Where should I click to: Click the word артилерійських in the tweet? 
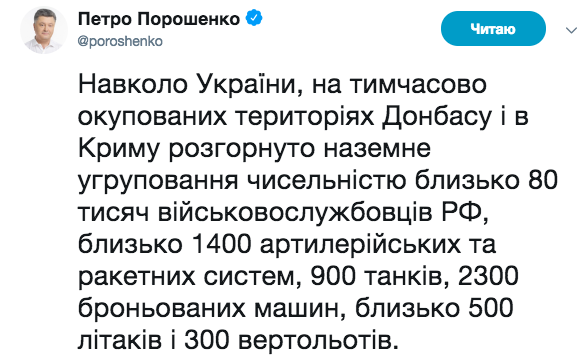coord(360,246)
